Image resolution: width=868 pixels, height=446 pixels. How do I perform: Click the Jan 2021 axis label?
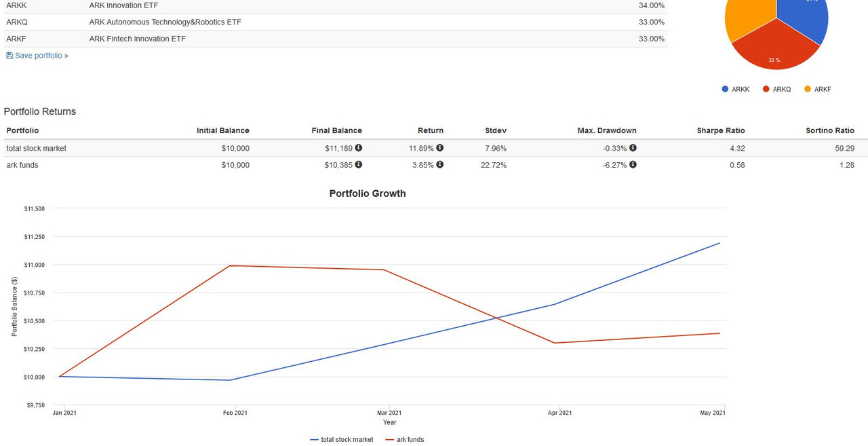(x=64, y=413)
